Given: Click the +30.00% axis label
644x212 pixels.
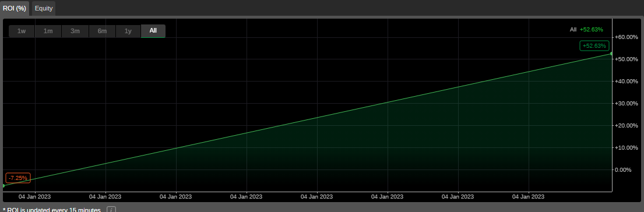Looking at the screenshot, I should (x=626, y=103).
